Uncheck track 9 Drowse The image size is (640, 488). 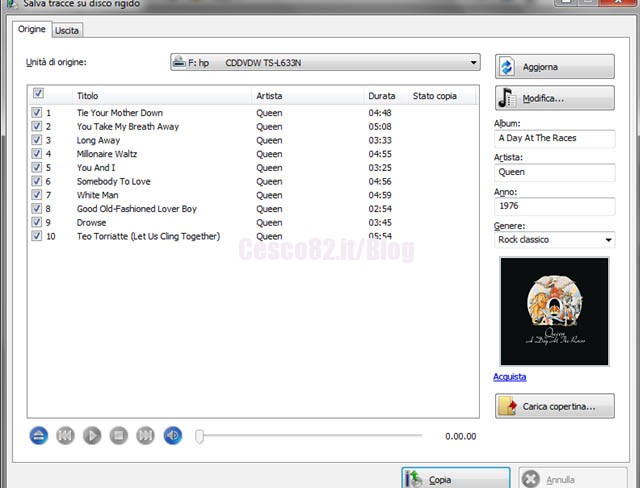coord(36,222)
